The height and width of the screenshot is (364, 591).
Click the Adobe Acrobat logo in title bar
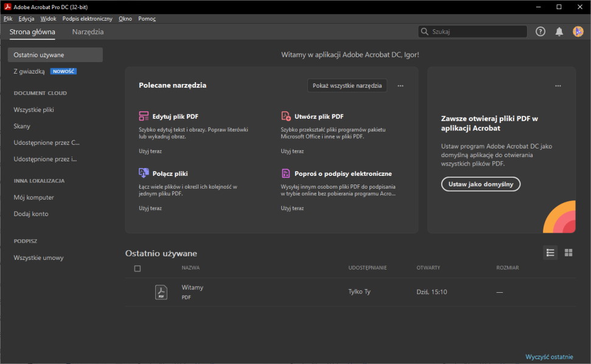click(x=7, y=7)
